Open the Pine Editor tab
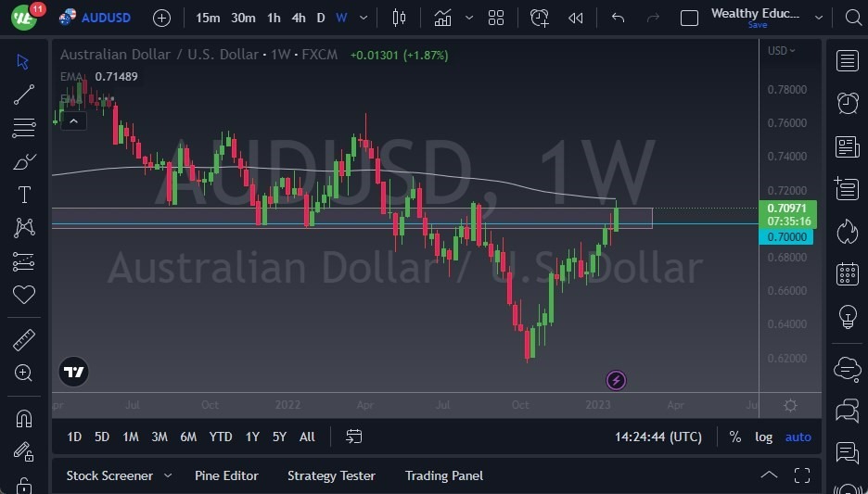This screenshot has width=868, height=494. point(226,475)
